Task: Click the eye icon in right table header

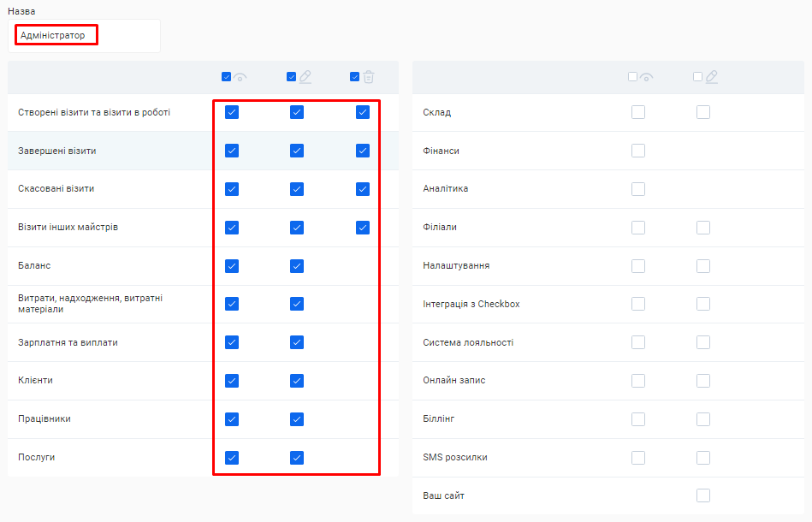Action: (x=647, y=77)
